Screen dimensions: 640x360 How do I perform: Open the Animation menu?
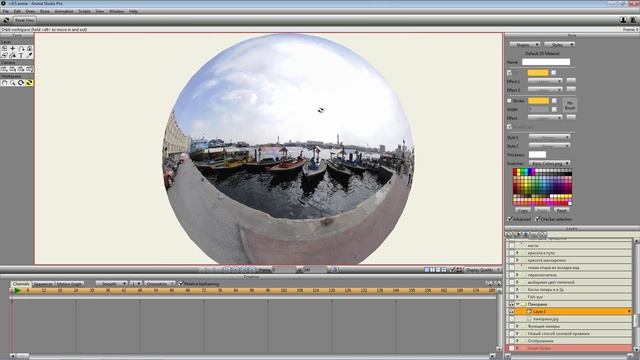(x=64, y=11)
